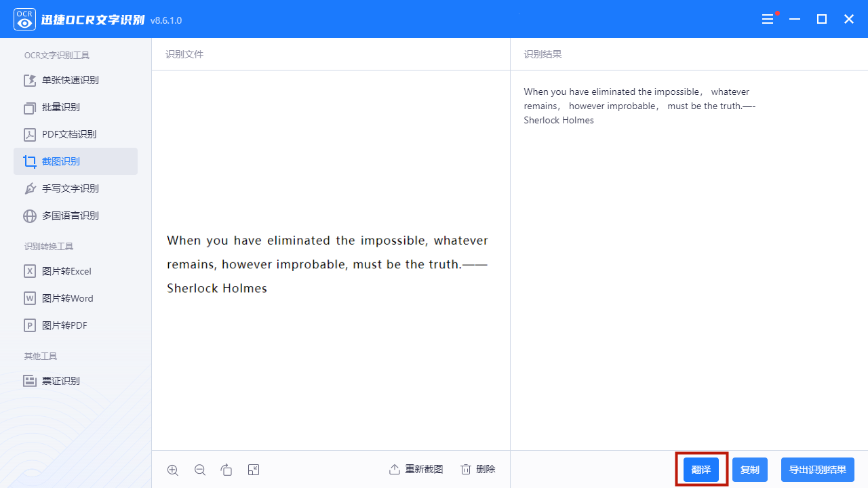Click the zoom in magnifier icon

tap(173, 470)
